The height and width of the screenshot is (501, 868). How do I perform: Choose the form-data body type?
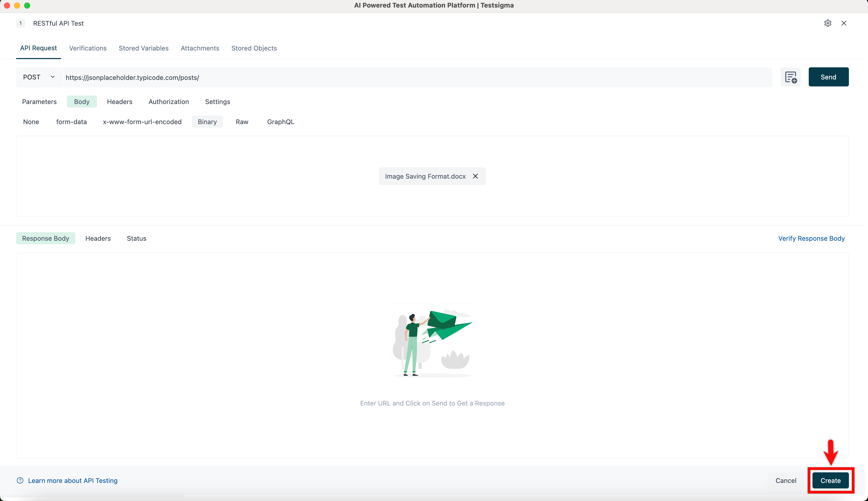pos(72,122)
